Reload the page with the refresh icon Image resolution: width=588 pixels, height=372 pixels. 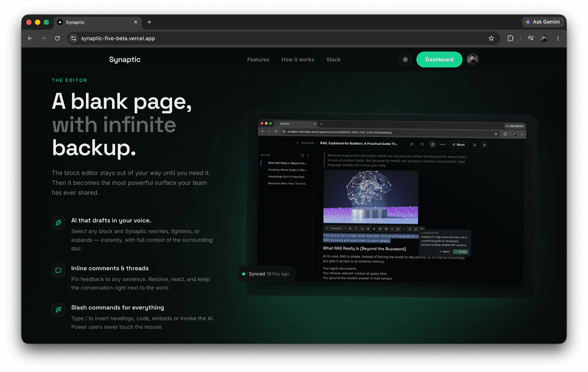(57, 38)
